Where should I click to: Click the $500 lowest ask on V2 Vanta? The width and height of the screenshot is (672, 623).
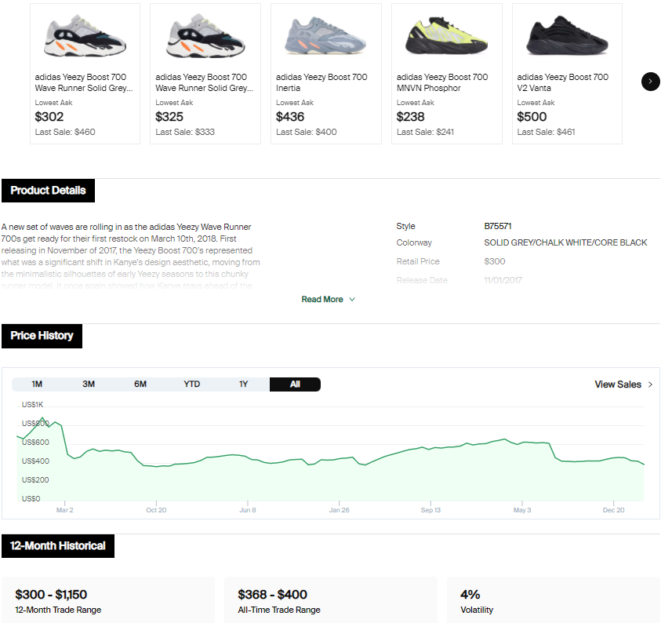[532, 117]
